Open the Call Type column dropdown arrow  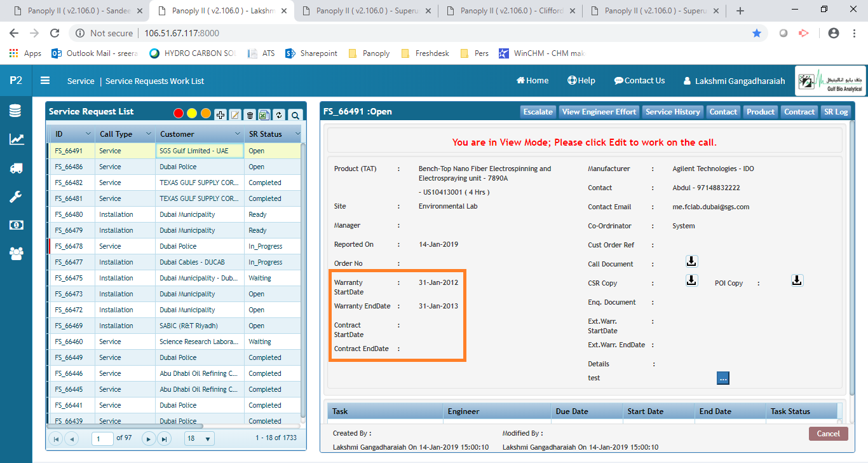point(149,134)
